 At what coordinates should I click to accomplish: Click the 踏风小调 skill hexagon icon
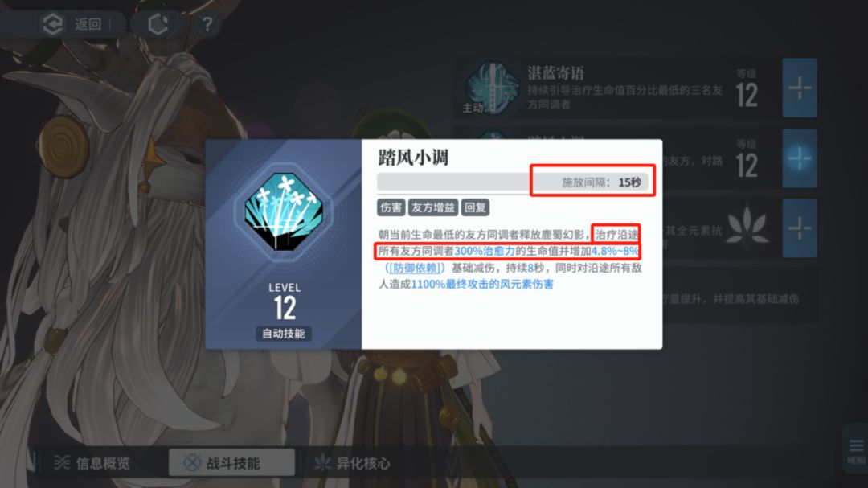[284, 211]
